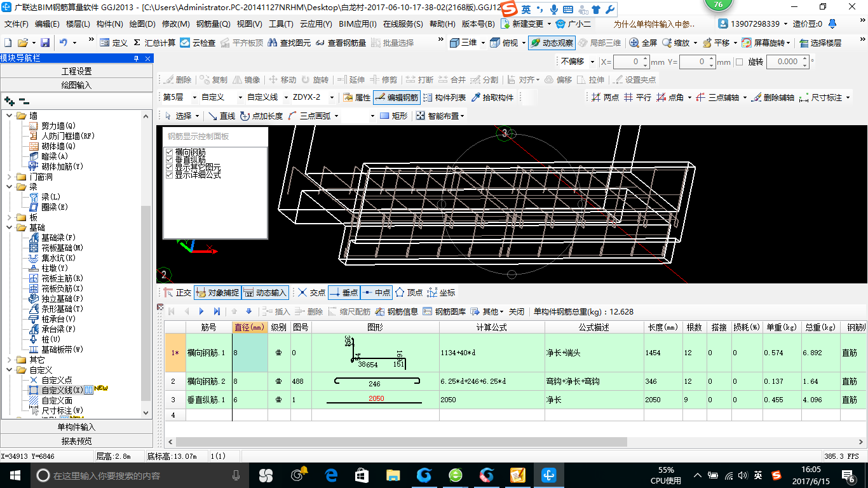Open 查看钢筋量 rebar quantity view
This screenshot has height=488, width=868.
coord(341,43)
